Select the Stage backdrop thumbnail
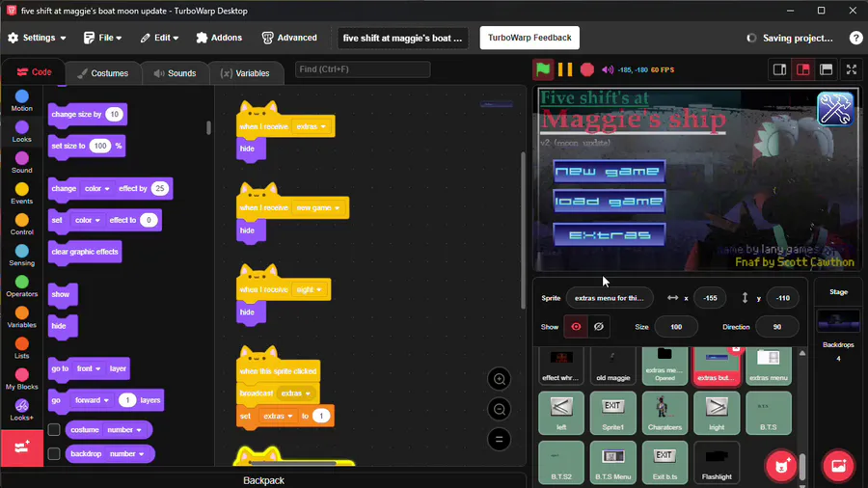This screenshot has height=488, width=868. pos(838,321)
